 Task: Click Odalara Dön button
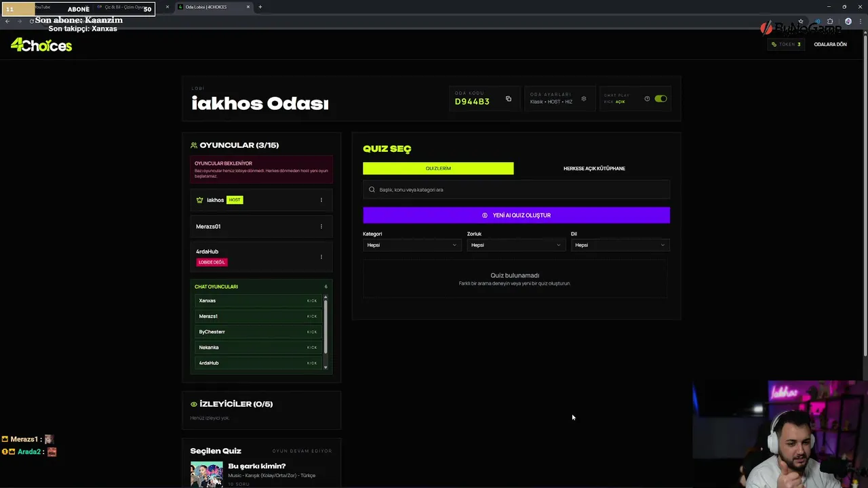830,44
